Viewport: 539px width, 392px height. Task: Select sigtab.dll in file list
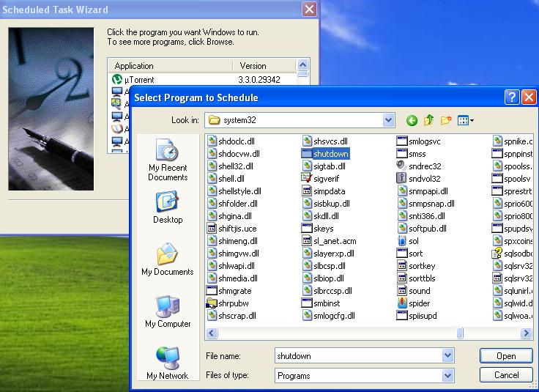click(x=324, y=166)
